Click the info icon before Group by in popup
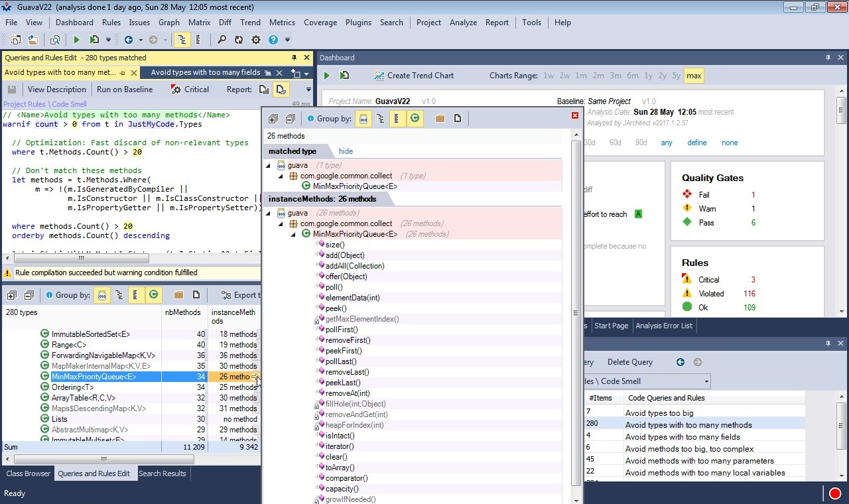This screenshot has height=504, width=849. click(310, 119)
